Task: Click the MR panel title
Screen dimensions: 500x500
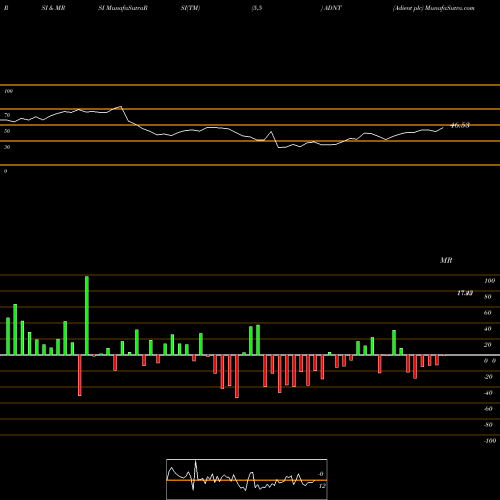Action: coord(446,260)
